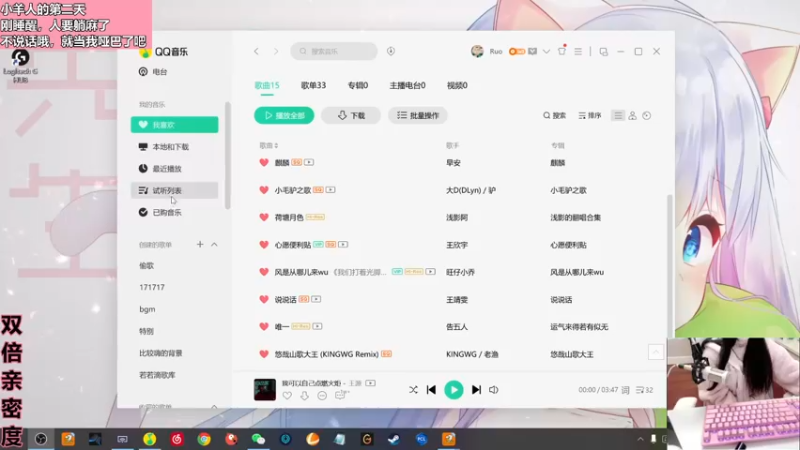Click the song list scrollbar
Image resolution: width=800 pixels, height=450 pixels.
point(670,265)
